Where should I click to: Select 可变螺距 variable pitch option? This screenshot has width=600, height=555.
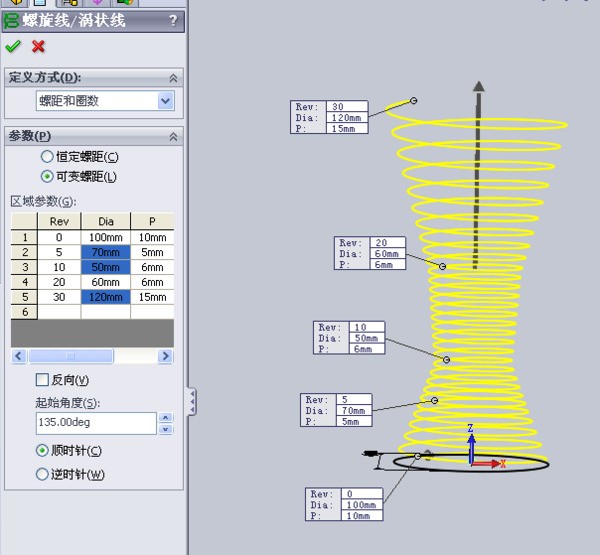[47, 177]
